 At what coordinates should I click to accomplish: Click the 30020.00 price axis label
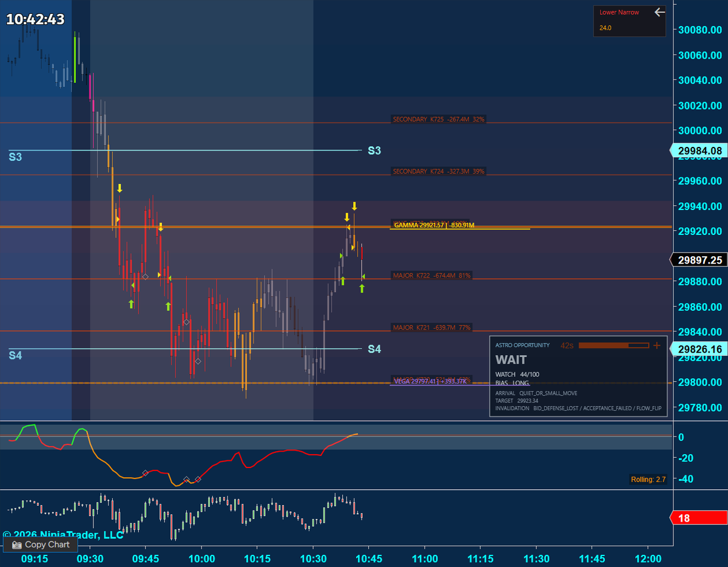click(x=700, y=106)
